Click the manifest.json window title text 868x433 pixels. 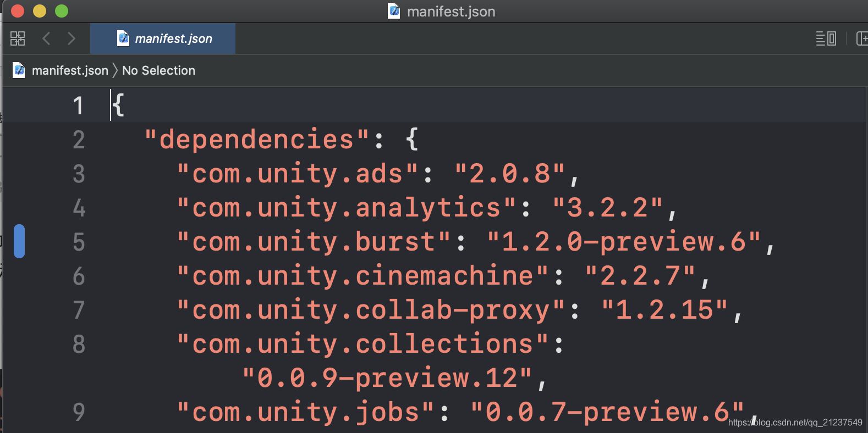[x=451, y=12]
